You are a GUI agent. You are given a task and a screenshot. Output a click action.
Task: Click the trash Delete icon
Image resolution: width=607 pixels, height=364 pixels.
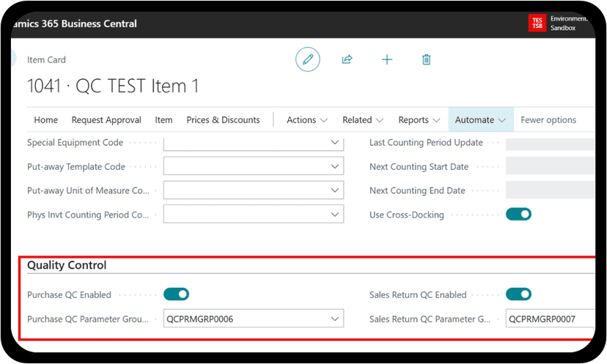[x=426, y=59]
